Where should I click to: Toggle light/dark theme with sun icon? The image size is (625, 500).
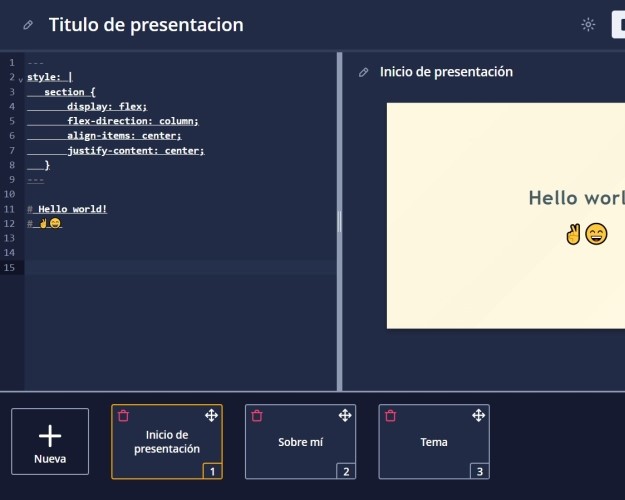pos(588,25)
